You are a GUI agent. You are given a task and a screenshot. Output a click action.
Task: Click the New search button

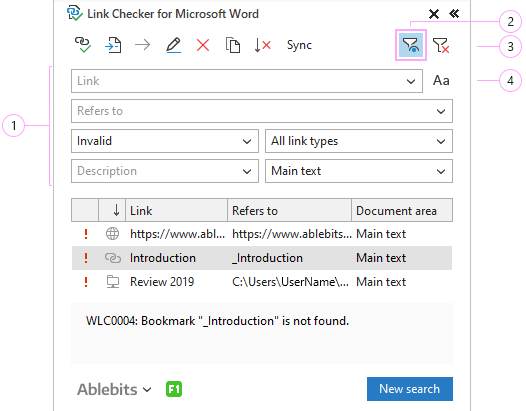coord(410,389)
